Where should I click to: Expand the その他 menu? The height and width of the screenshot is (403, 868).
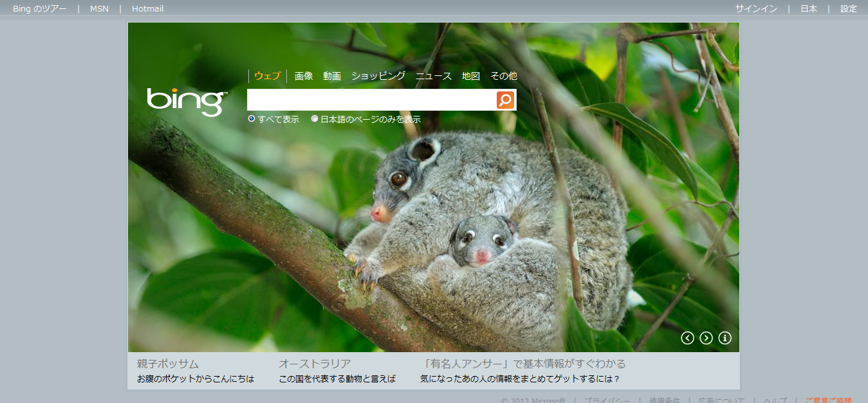click(x=503, y=76)
